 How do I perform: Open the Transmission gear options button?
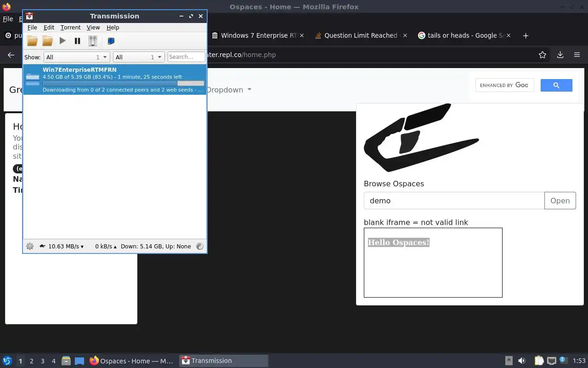point(30,246)
